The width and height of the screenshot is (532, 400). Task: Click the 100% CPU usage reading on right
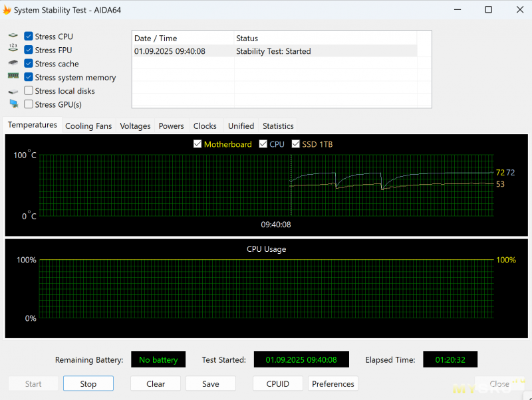click(506, 260)
